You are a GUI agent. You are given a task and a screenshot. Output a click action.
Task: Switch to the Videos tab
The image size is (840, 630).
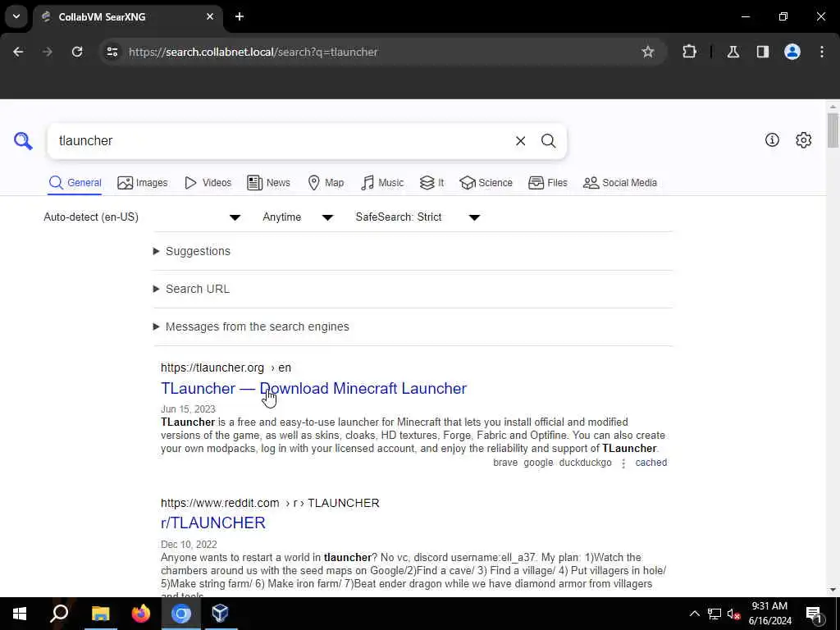tap(208, 183)
